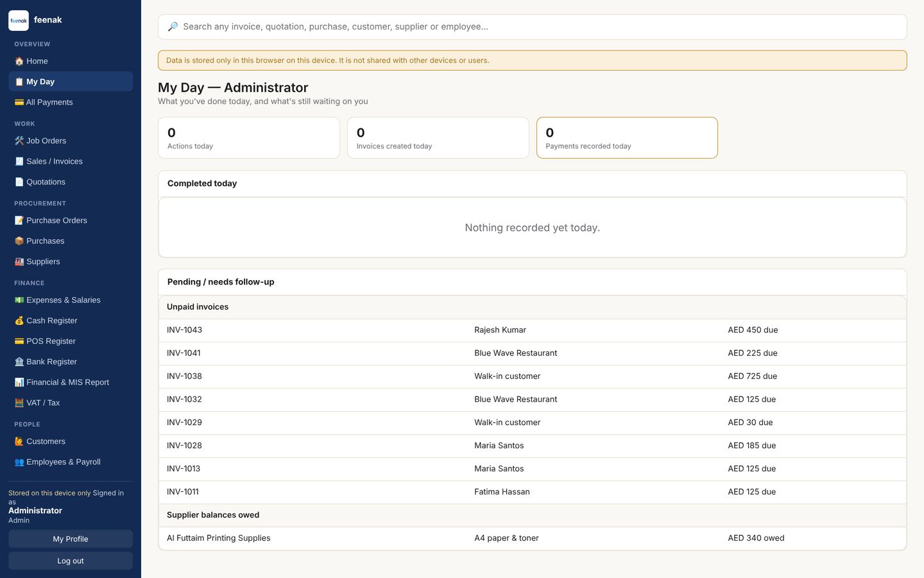Open VAT / Tax abacus icon

pos(19,403)
